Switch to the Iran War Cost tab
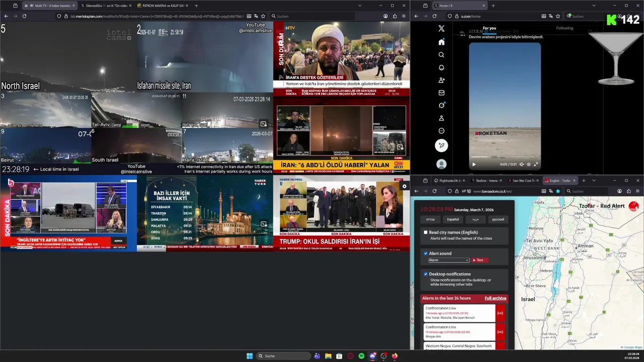 (523, 180)
